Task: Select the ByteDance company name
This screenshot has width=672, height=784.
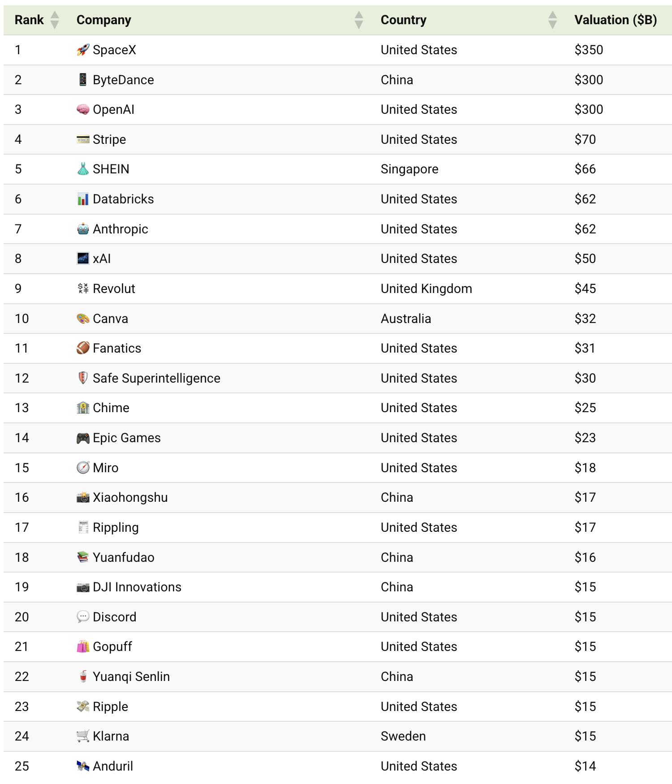Action: pos(123,80)
